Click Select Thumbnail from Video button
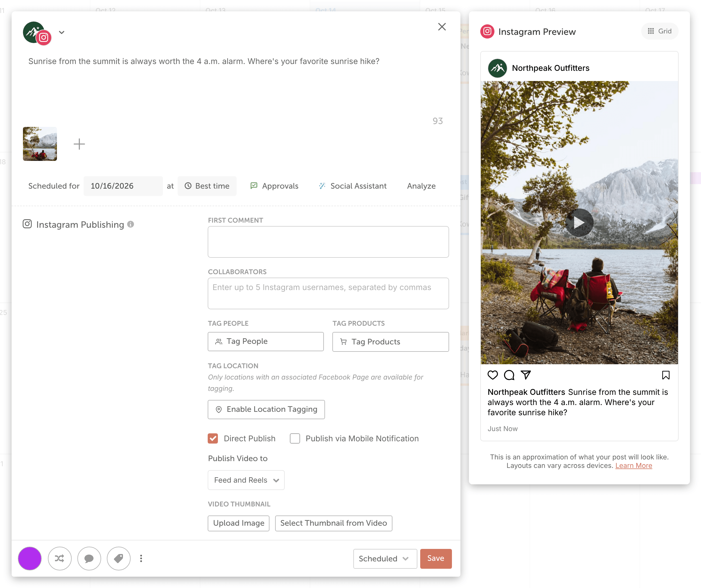The width and height of the screenshot is (701, 588). click(x=333, y=523)
